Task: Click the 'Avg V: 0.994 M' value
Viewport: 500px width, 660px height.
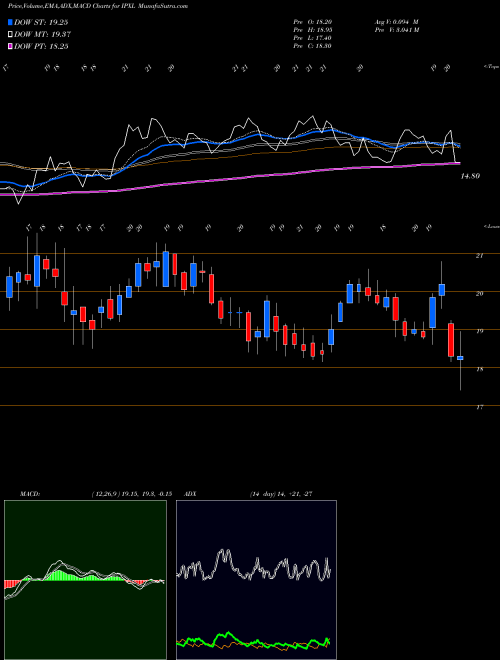Action: (x=396, y=21)
